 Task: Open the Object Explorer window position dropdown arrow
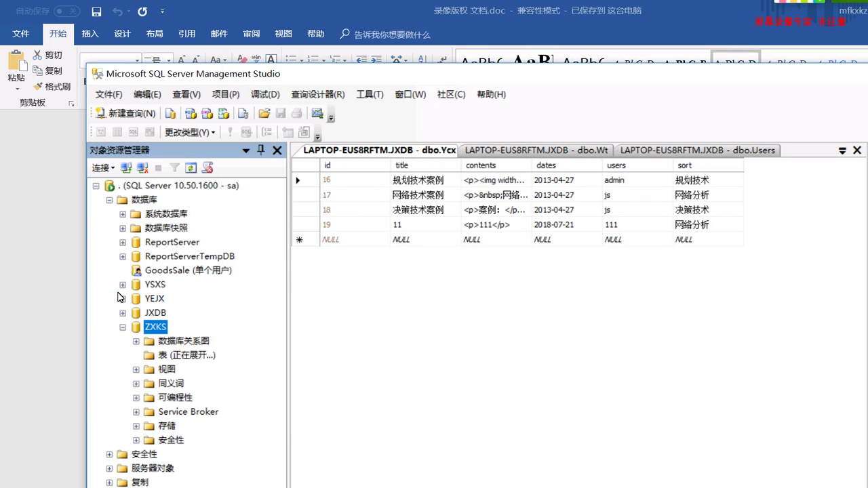[246, 150]
